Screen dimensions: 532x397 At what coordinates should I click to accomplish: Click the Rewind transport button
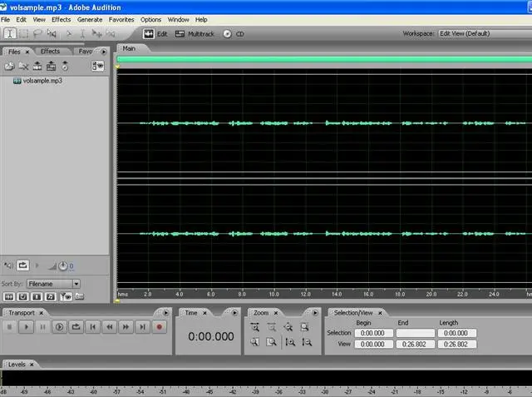pos(109,327)
